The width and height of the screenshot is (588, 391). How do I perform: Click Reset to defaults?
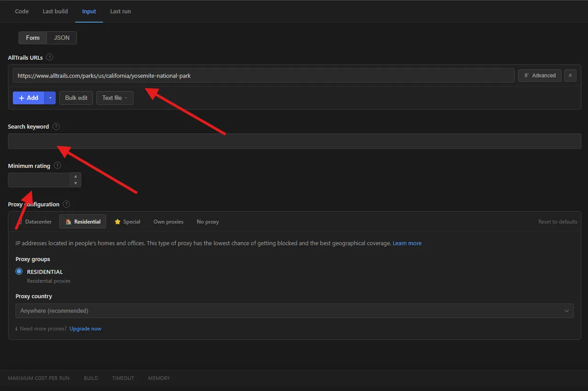558,222
